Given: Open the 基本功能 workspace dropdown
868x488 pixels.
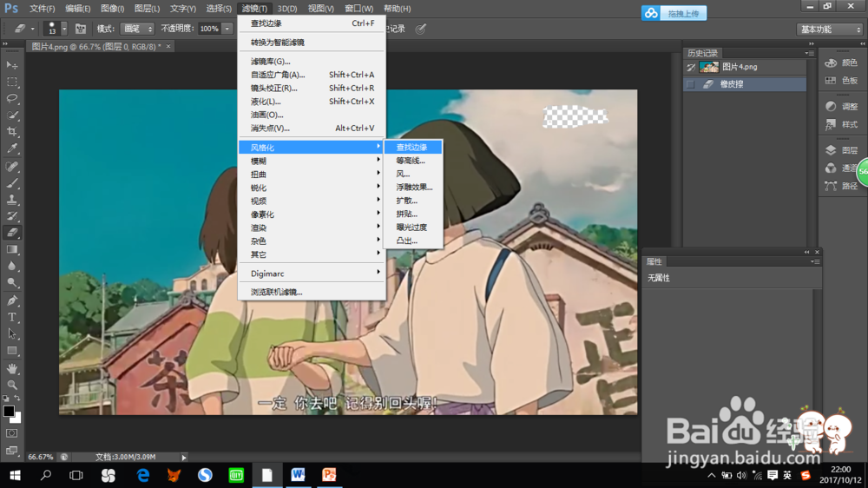Looking at the screenshot, I should (830, 29).
